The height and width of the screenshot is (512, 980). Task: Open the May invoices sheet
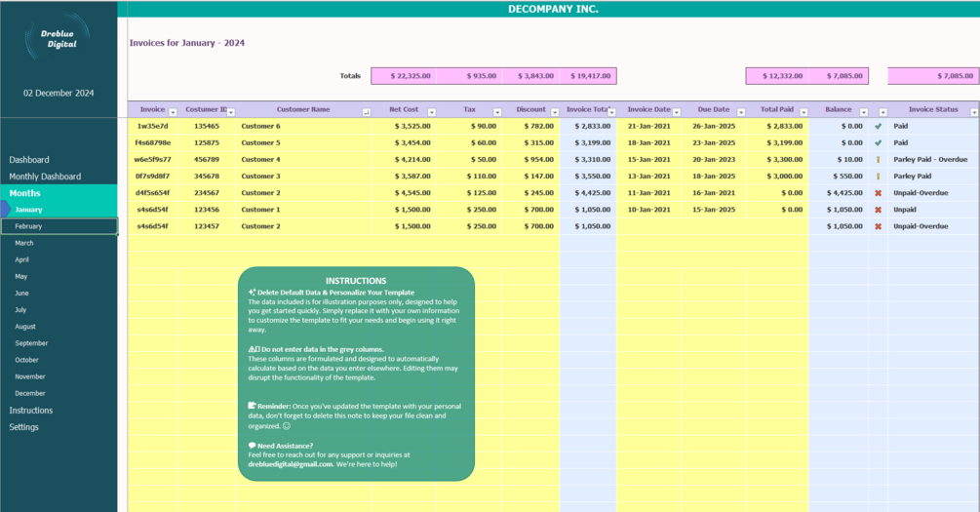tap(21, 276)
